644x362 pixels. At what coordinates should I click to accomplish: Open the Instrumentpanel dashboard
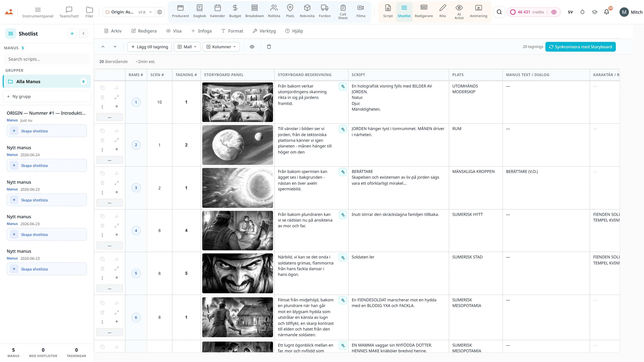pos(38,12)
